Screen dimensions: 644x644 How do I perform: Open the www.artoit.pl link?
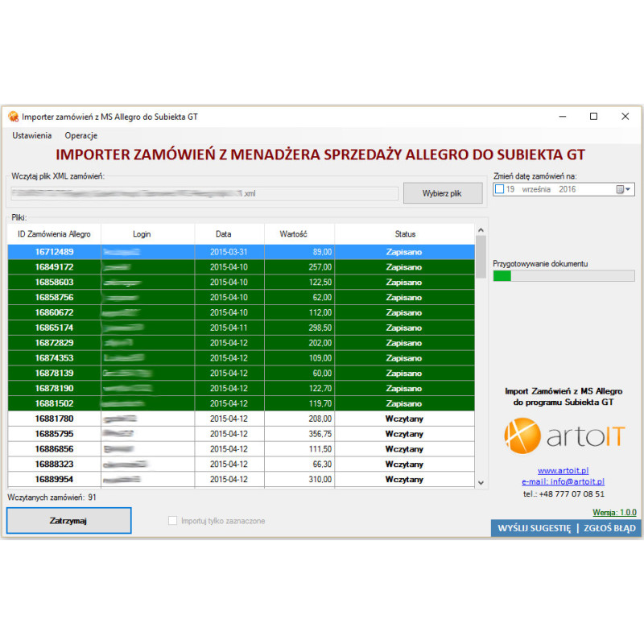tap(563, 471)
